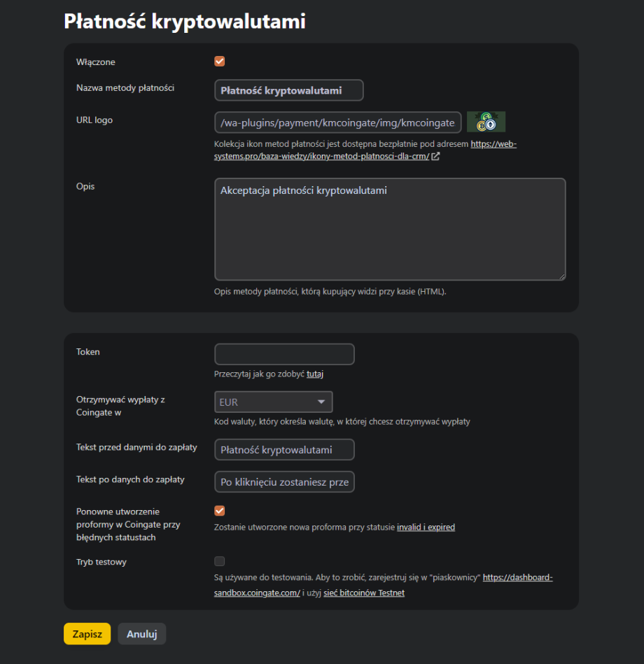Focus the Nazwa metody płatności field
The image size is (644, 664).
[288, 90]
